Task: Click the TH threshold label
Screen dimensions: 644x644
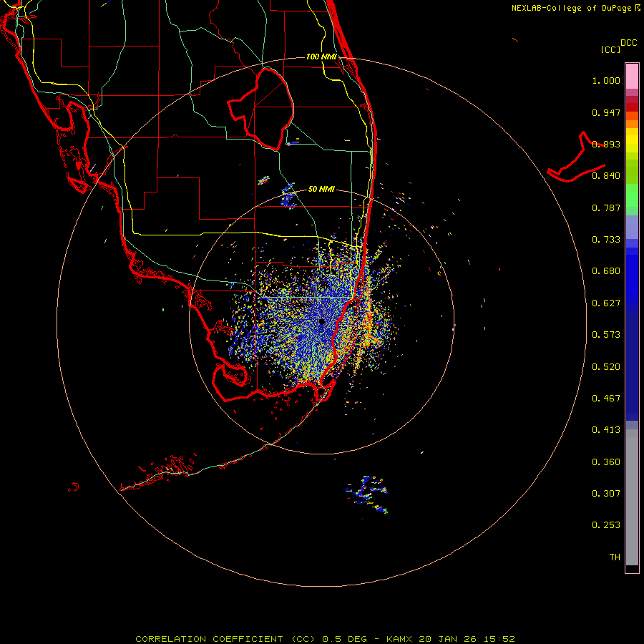Action: click(x=615, y=557)
